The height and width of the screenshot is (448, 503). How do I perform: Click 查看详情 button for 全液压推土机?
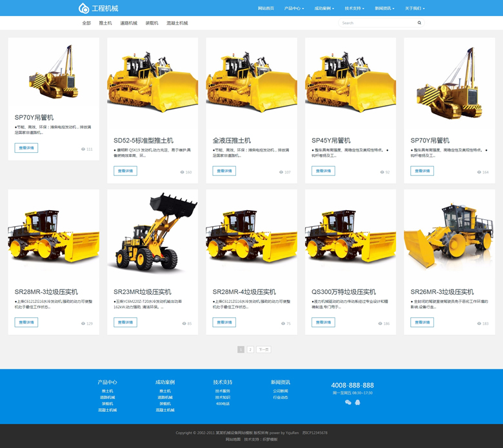[224, 171]
